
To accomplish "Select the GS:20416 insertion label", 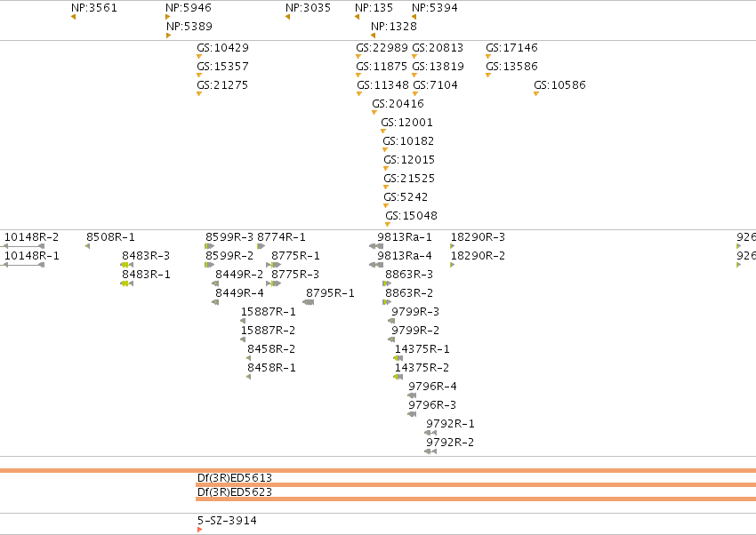I will coord(398,104).
